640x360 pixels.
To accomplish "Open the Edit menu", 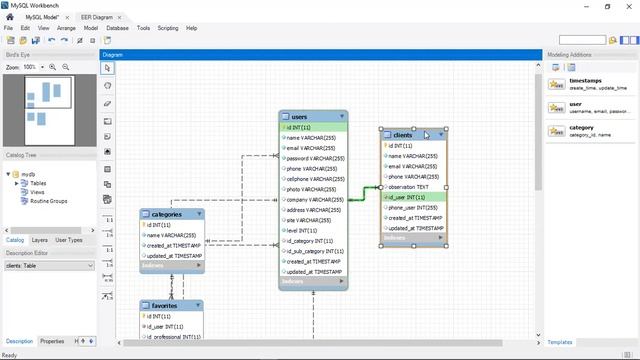I will click(x=25, y=28).
